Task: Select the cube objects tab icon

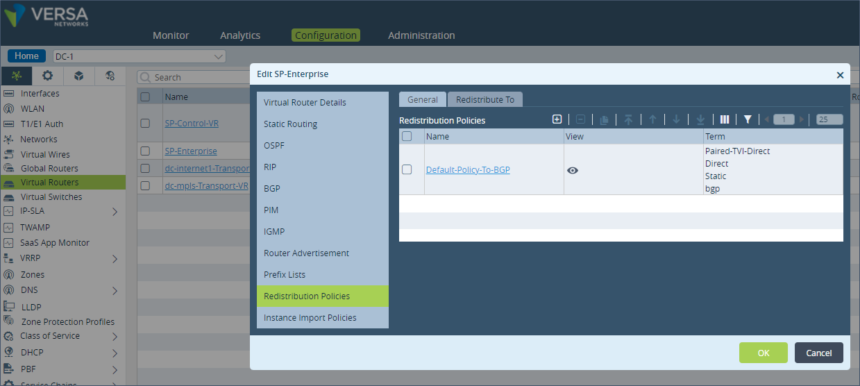Action: (x=79, y=76)
